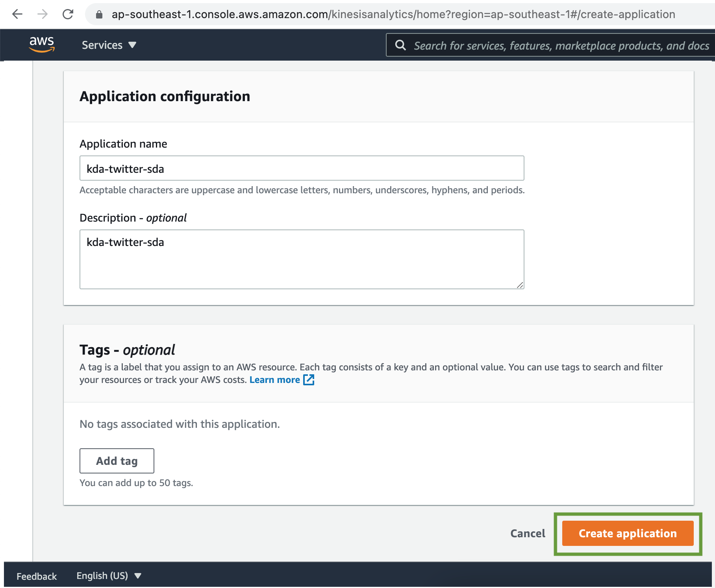Click the magnifier icon in the AWS search bar
Viewport: 715px width, 588px height.
click(400, 45)
